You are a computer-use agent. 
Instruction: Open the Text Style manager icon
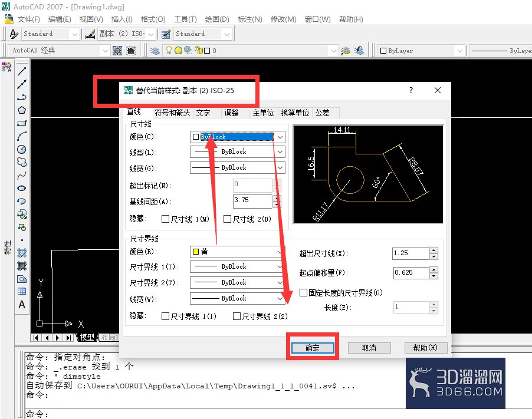pos(14,34)
